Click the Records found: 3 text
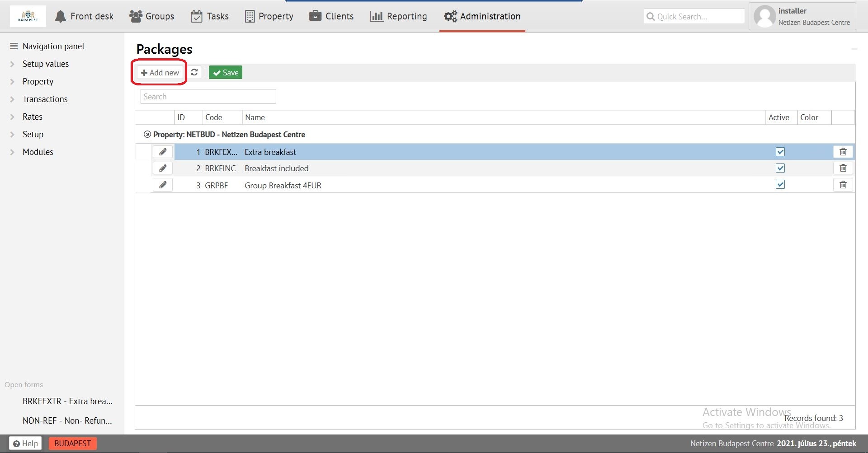The image size is (868, 453). click(x=814, y=418)
